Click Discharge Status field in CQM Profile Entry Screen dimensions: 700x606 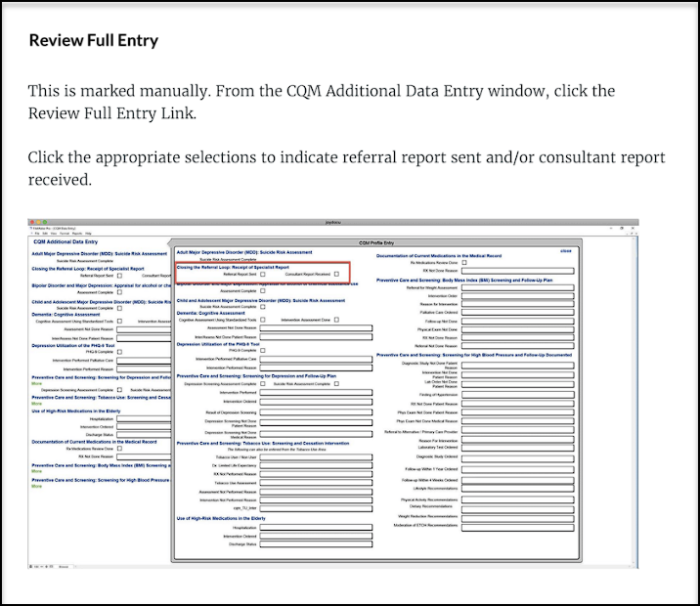(316, 544)
